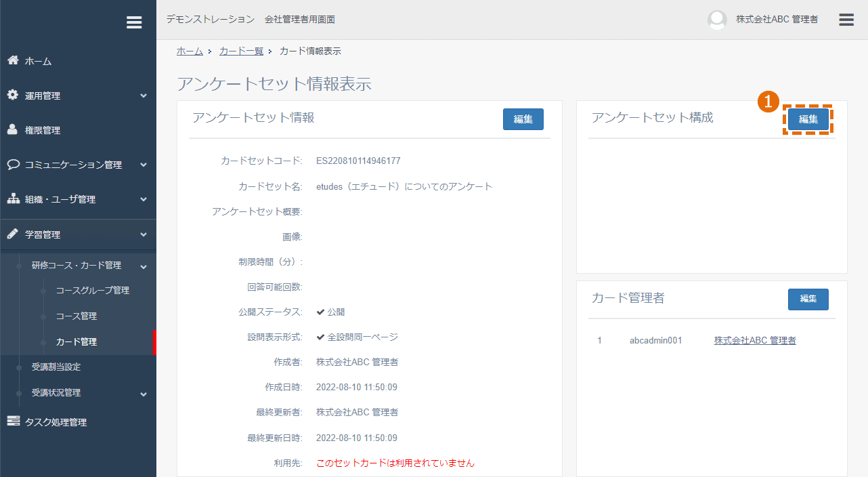Click 株式会社ABC 管理者 name in header
The width and height of the screenshot is (868, 477).
click(x=777, y=20)
